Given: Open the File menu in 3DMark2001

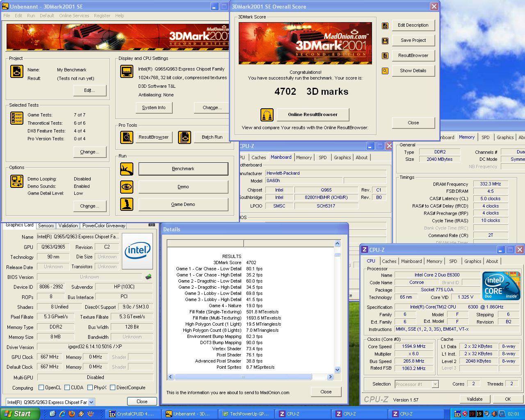Looking at the screenshot, I should coord(7,16).
